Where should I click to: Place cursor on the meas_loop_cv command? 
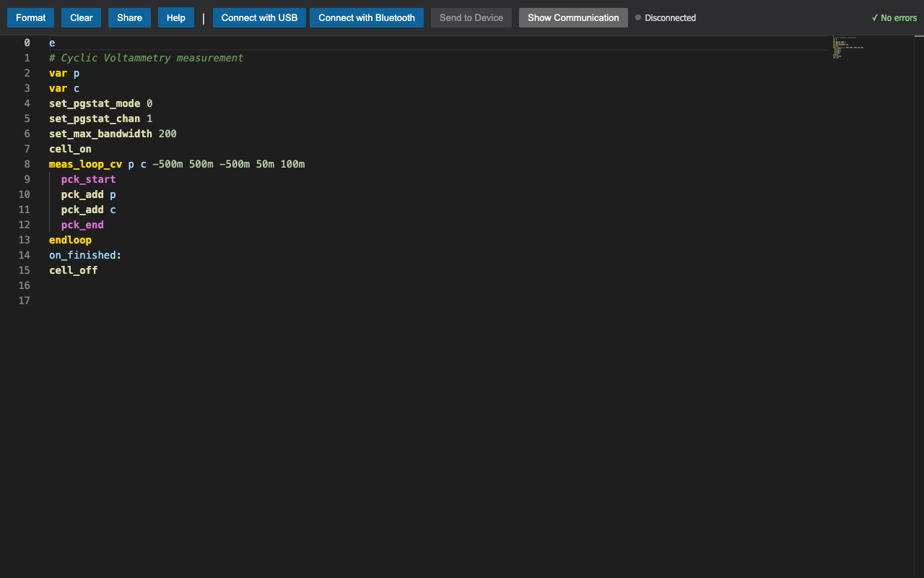pyautogui.click(x=85, y=164)
